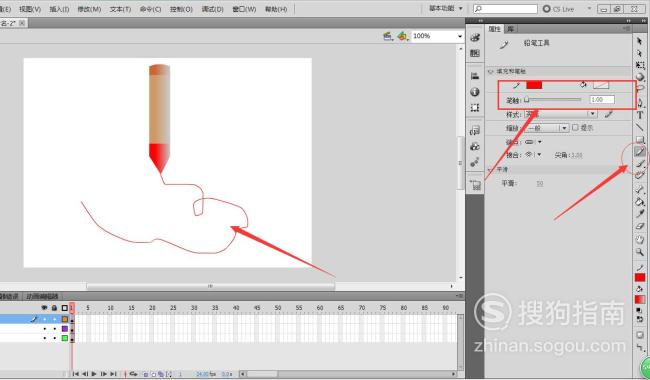Viewport: 650px width, 380px height.
Task: Click the red stroke color swatch in properties
Action: (534, 85)
